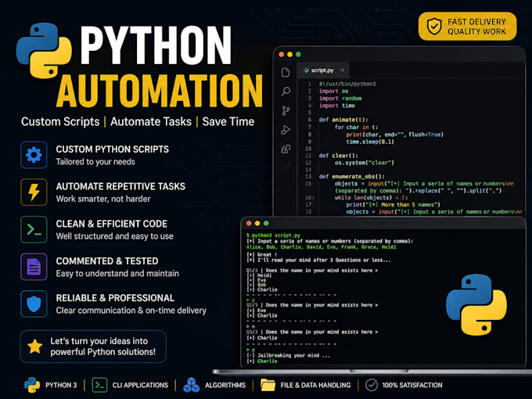Image resolution: width=532 pixels, height=399 pixels.
Task: Click the yellow "AUTOMATION" title text
Action: (x=160, y=91)
